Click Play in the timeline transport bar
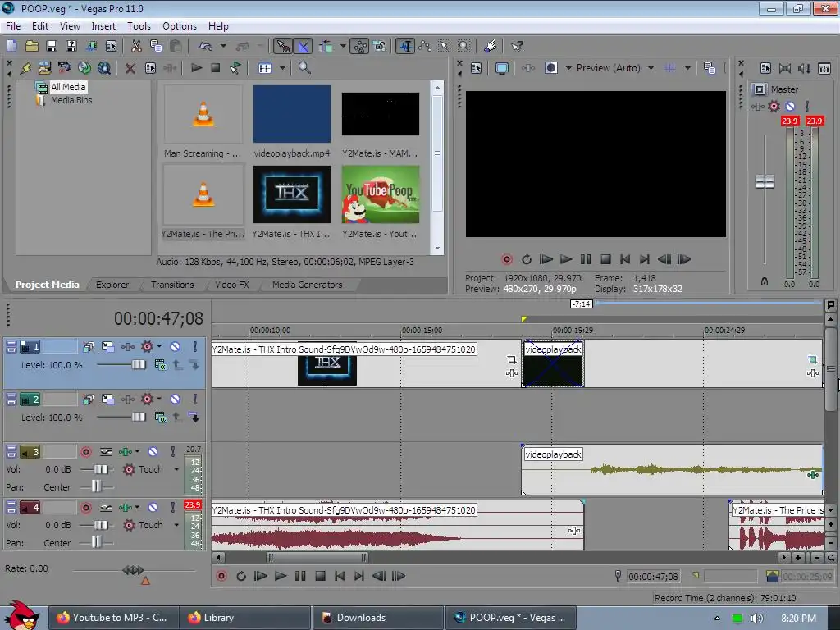 tap(281, 576)
